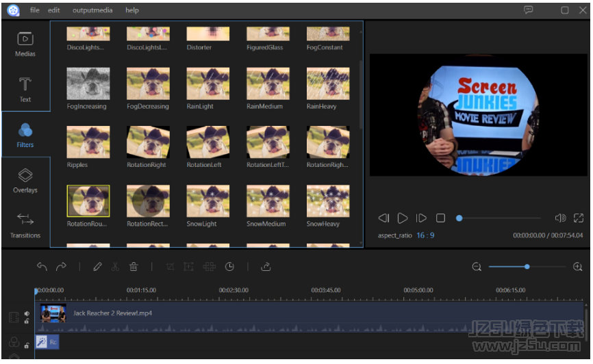Click the crop tool icon
This screenshot has width=593, height=364.
tap(171, 266)
